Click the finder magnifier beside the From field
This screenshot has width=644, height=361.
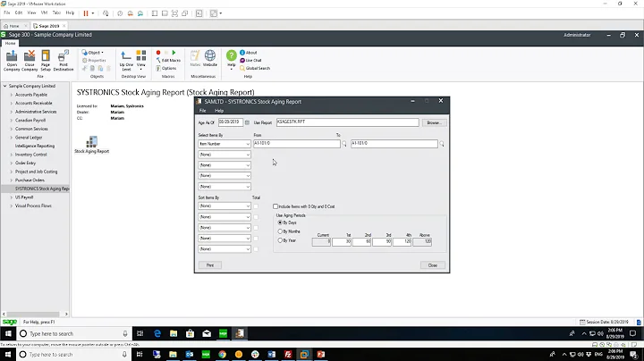point(344,144)
